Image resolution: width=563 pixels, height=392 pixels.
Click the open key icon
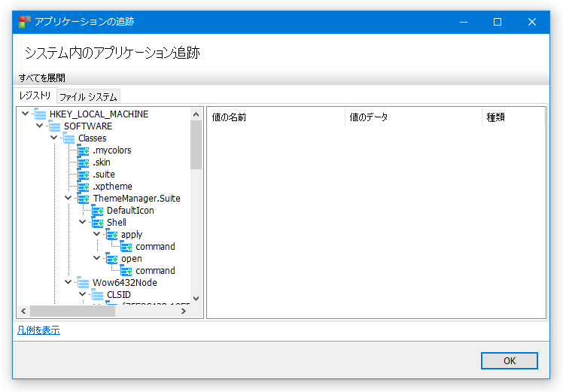click(111, 259)
